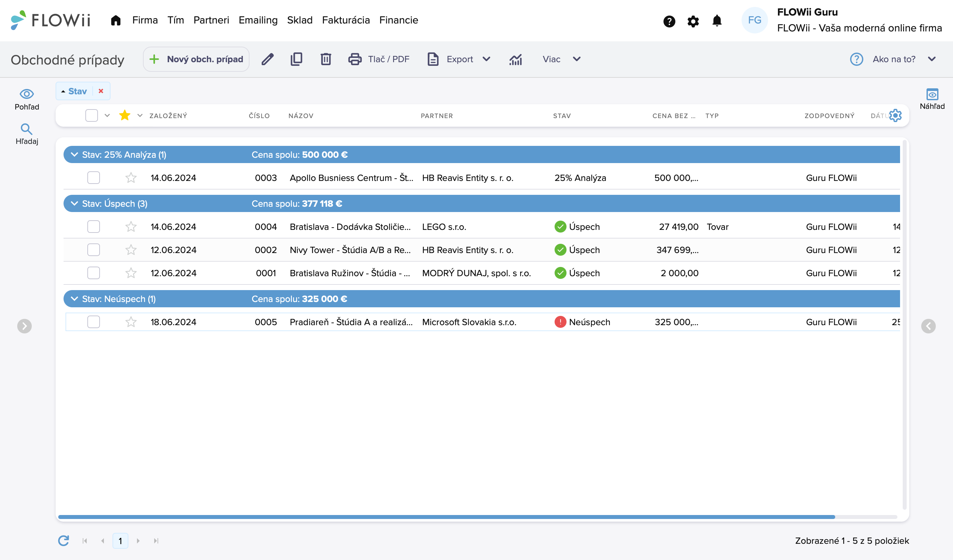The width and height of the screenshot is (953, 560).
Task: Click the FG user avatar
Action: click(x=754, y=20)
